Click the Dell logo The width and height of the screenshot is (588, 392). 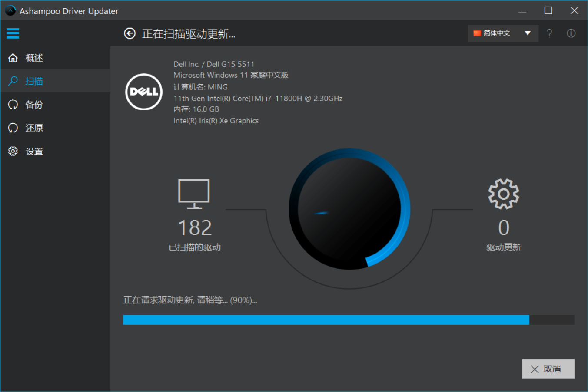click(144, 92)
